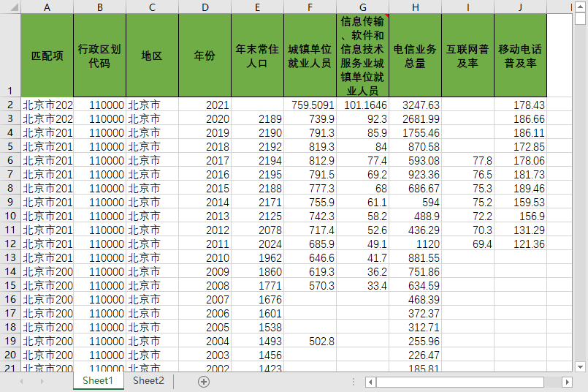Click cell with value 178.43
588x392 pixels.
[x=520, y=105]
